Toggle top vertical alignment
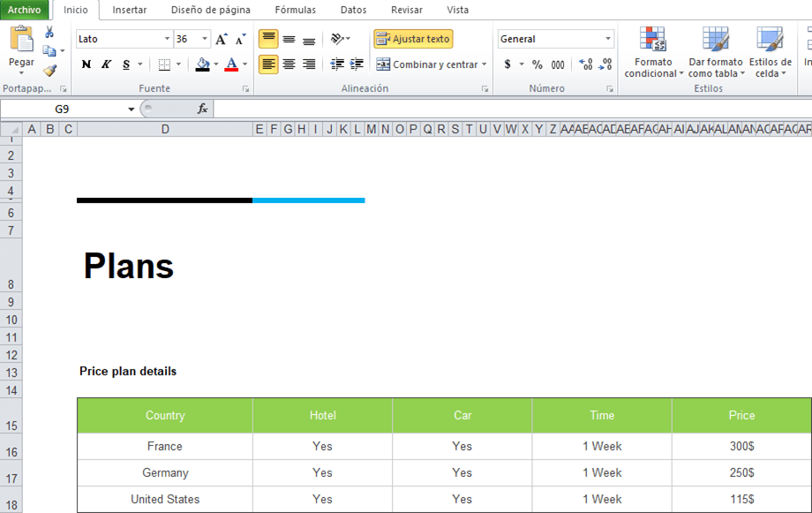 coord(268,39)
